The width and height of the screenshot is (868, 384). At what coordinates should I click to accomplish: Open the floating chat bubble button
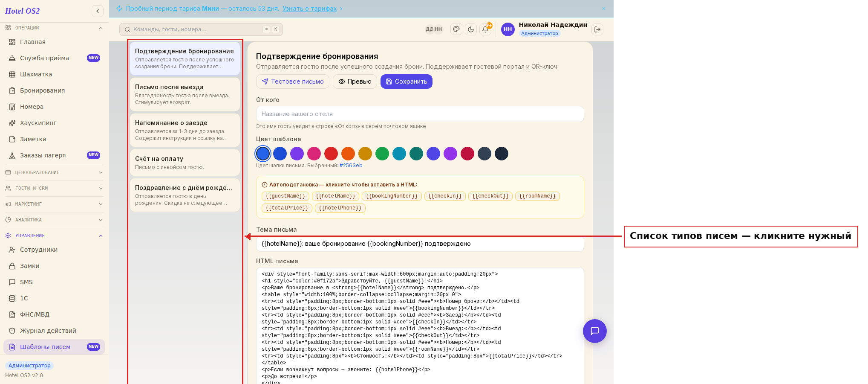tap(595, 331)
